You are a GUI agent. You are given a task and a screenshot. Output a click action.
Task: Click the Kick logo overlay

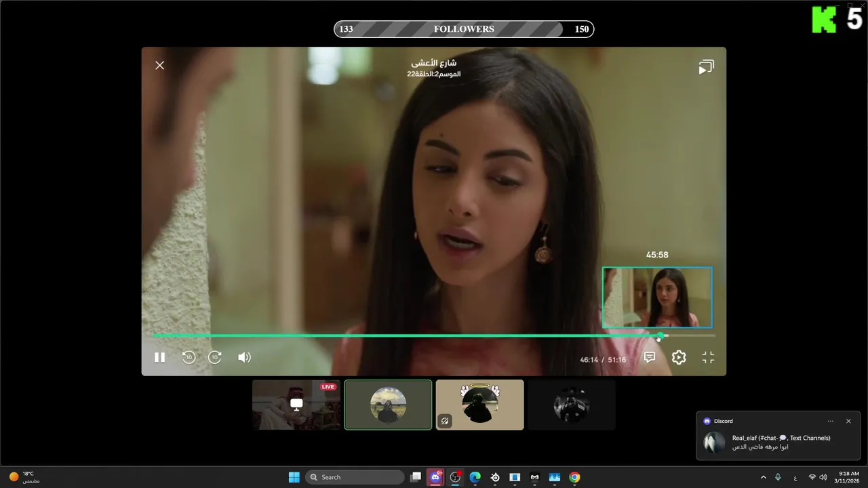[x=824, y=20]
